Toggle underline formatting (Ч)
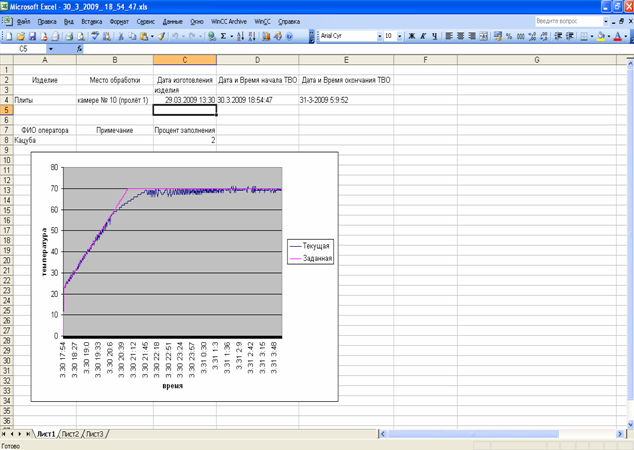Screen dimensions: 634x450 pyautogui.click(x=435, y=36)
